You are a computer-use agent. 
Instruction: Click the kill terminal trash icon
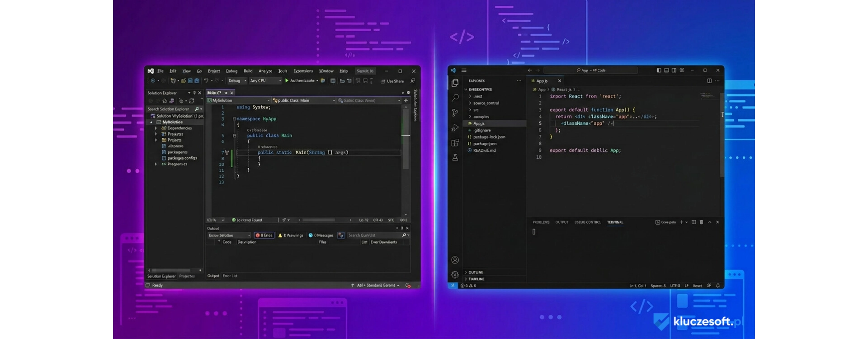(x=701, y=222)
